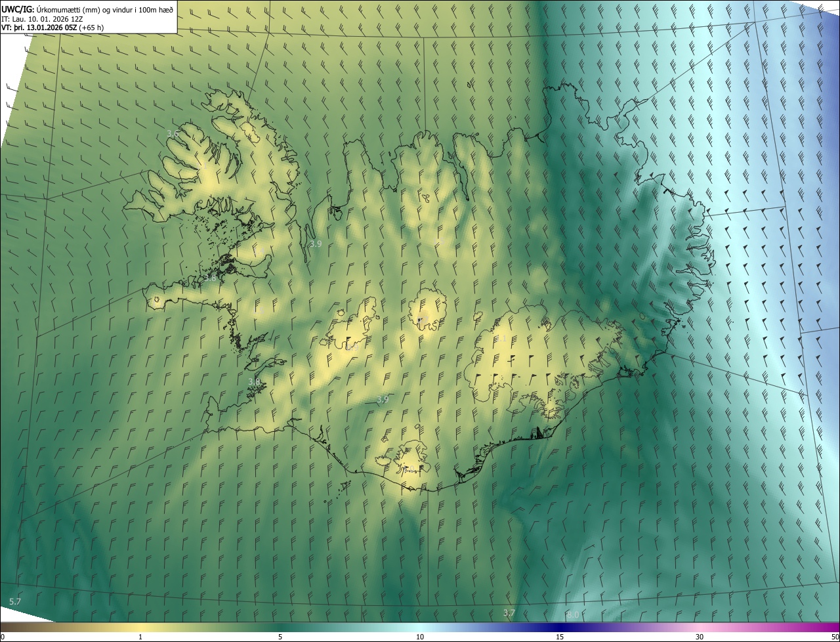Click the '10' tick on the color scale
Screen dimensions: 840x642
tap(420, 637)
